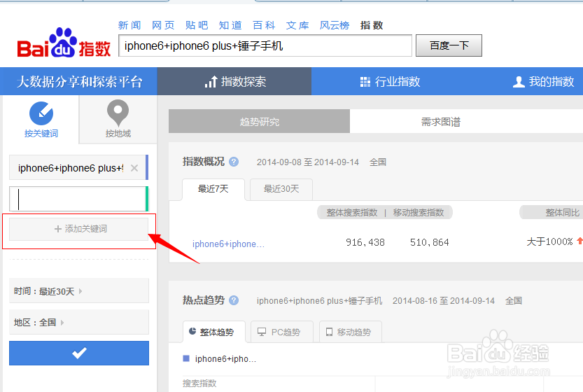
Task: Open the 我的指数 navigation tab
Action: coord(543,81)
